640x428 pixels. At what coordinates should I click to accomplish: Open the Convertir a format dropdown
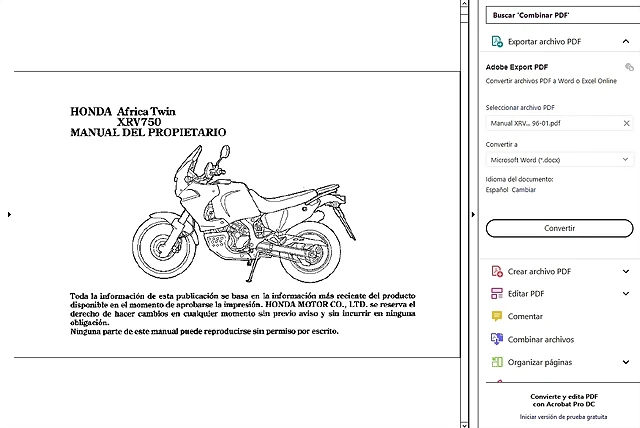point(560,160)
